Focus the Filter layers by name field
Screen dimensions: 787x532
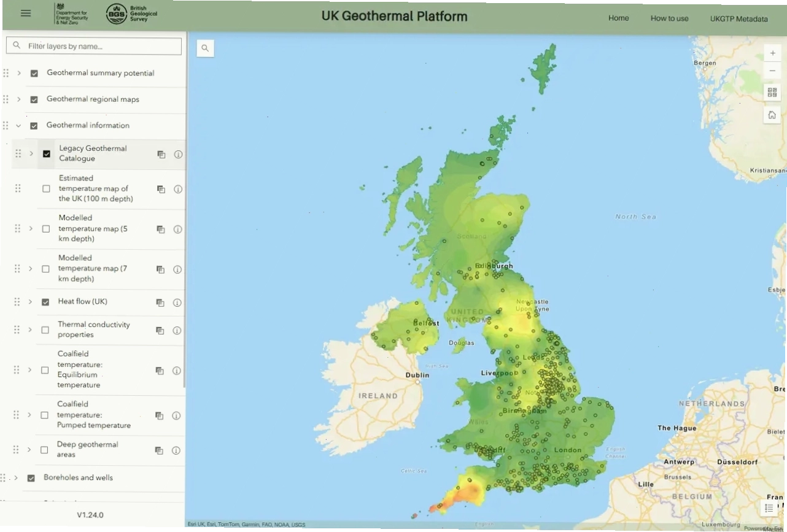(94, 46)
